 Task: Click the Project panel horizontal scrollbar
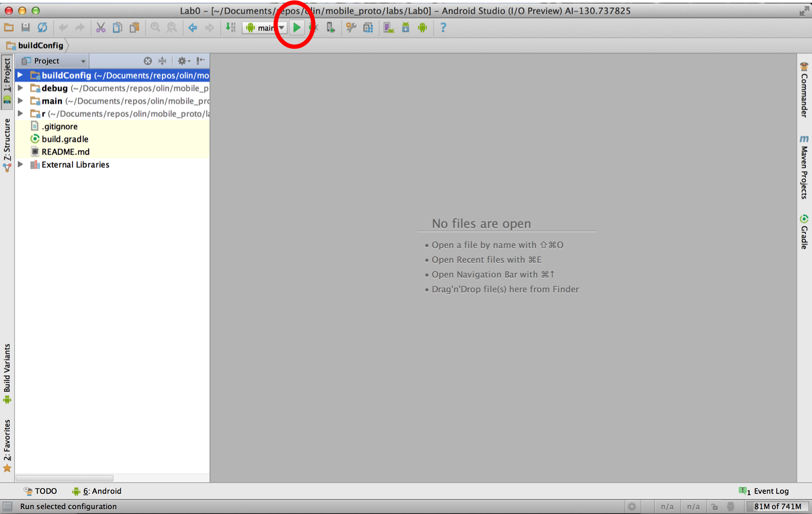click(64, 478)
